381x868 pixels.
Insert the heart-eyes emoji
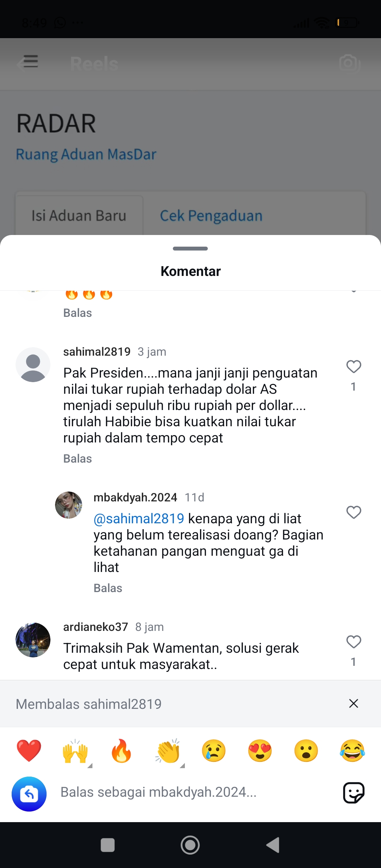[260, 751]
